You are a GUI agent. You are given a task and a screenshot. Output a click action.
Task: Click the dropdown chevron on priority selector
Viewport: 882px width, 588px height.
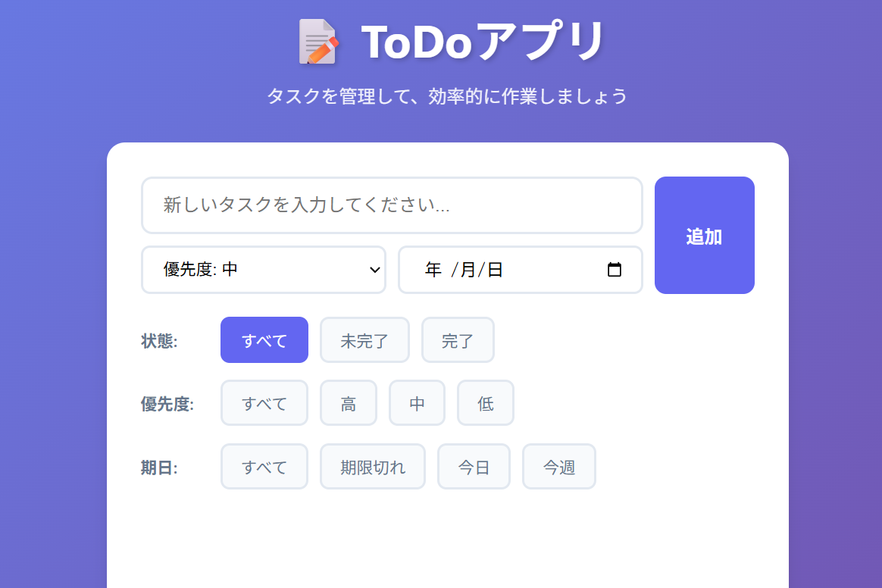click(374, 270)
